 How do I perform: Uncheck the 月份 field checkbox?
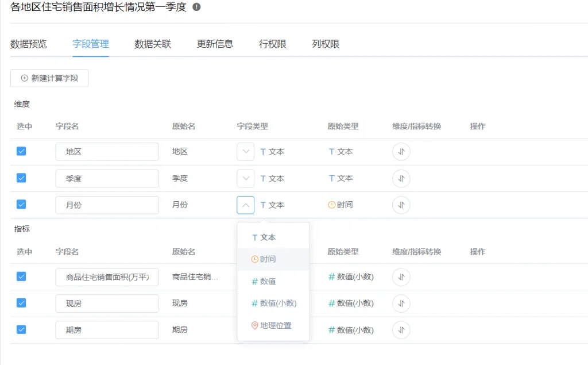[21, 205]
